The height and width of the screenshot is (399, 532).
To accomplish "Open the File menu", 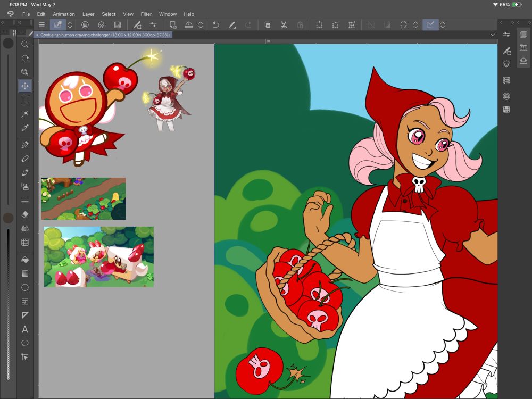I will pyautogui.click(x=26, y=14).
